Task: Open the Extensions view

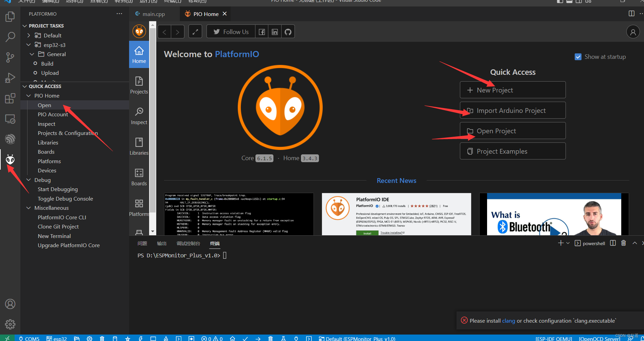Action: 10,98
